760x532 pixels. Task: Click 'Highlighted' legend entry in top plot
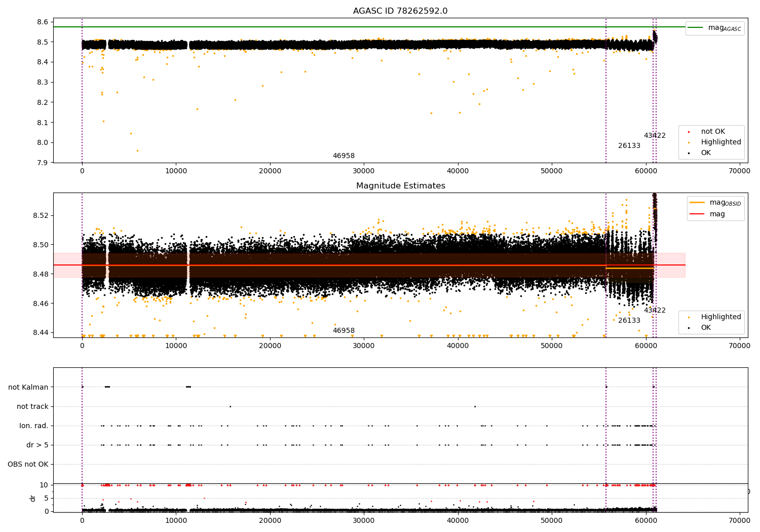point(720,142)
